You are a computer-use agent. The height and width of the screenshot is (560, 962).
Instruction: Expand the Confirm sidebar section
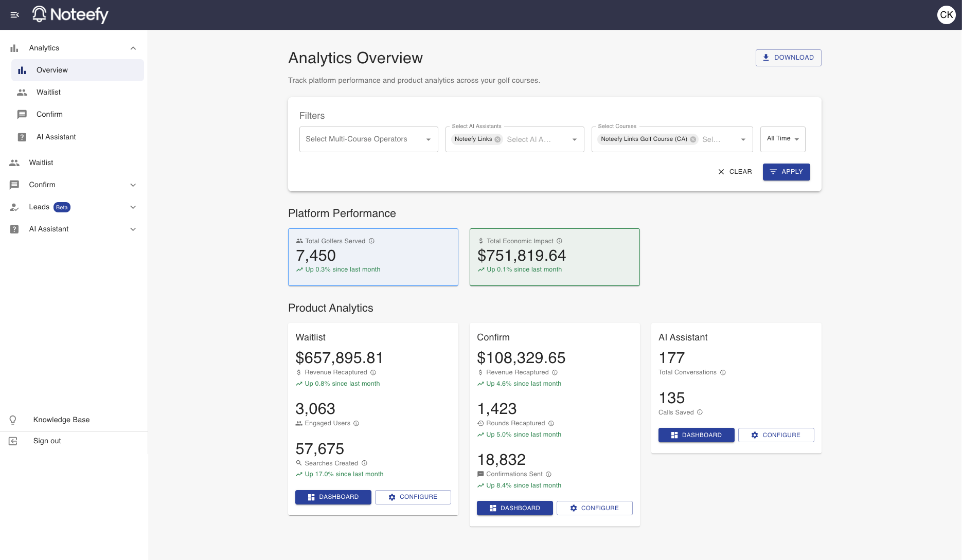tap(133, 185)
